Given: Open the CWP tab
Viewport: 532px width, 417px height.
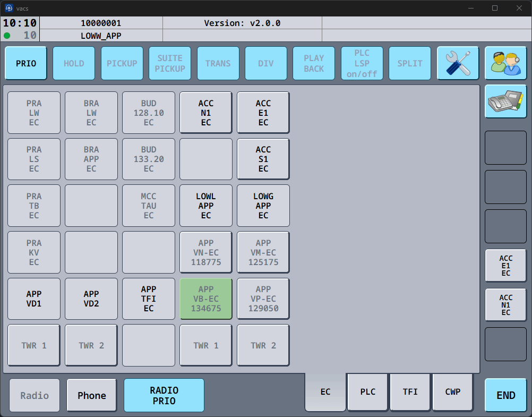Looking at the screenshot, I should point(453,392).
